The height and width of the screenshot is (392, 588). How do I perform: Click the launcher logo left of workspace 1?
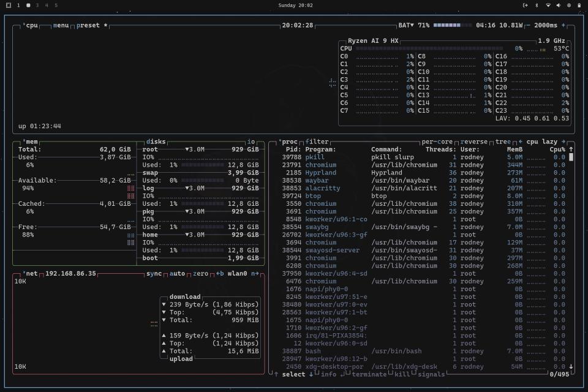[x=9, y=6]
